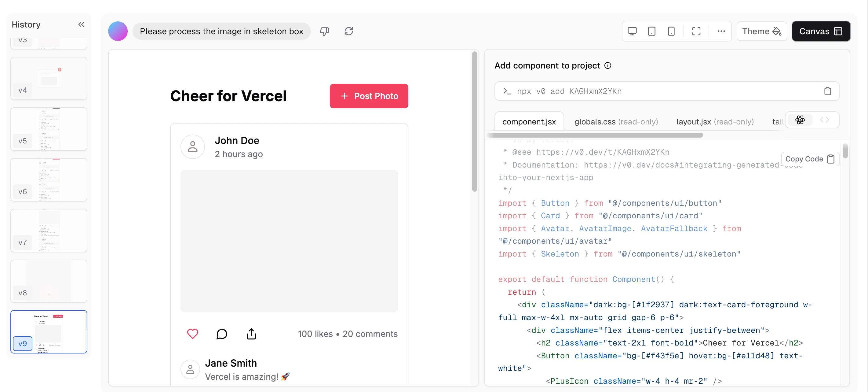Image resolution: width=868 pixels, height=392 pixels.
Task: Open the v5 history thumbnail
Action: coord(49,129)
